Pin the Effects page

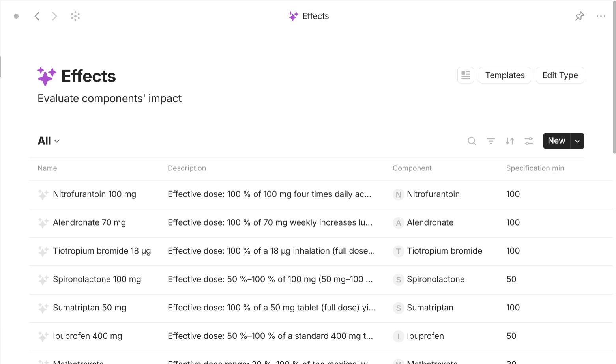pyautogui.click(x=579, y=16)
